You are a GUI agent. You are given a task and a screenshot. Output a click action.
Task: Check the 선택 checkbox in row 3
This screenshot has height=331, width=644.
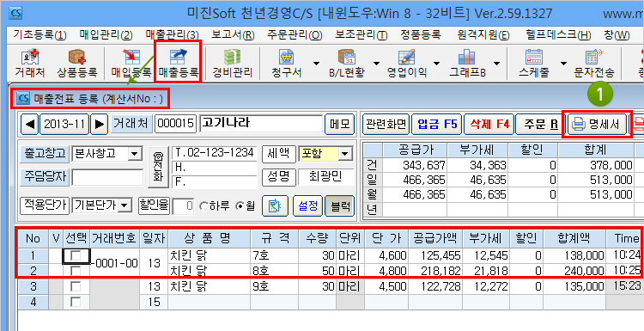click(76, 286)
